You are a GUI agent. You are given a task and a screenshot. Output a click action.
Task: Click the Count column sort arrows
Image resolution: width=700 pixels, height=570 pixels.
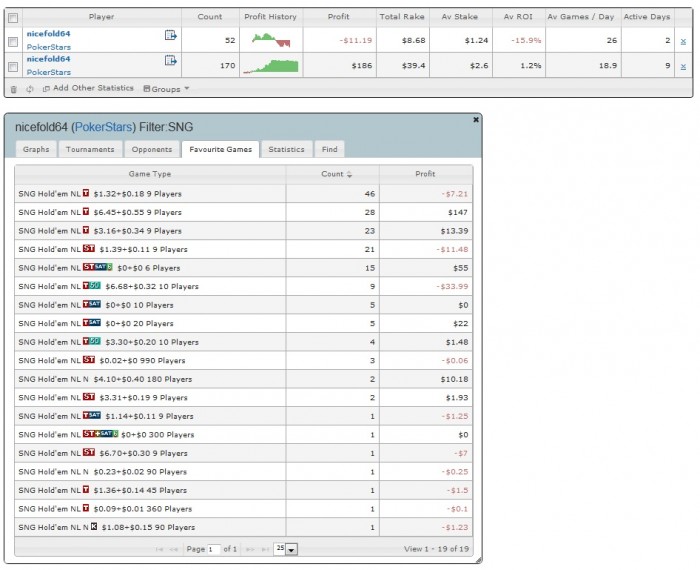tap(349, 175)
